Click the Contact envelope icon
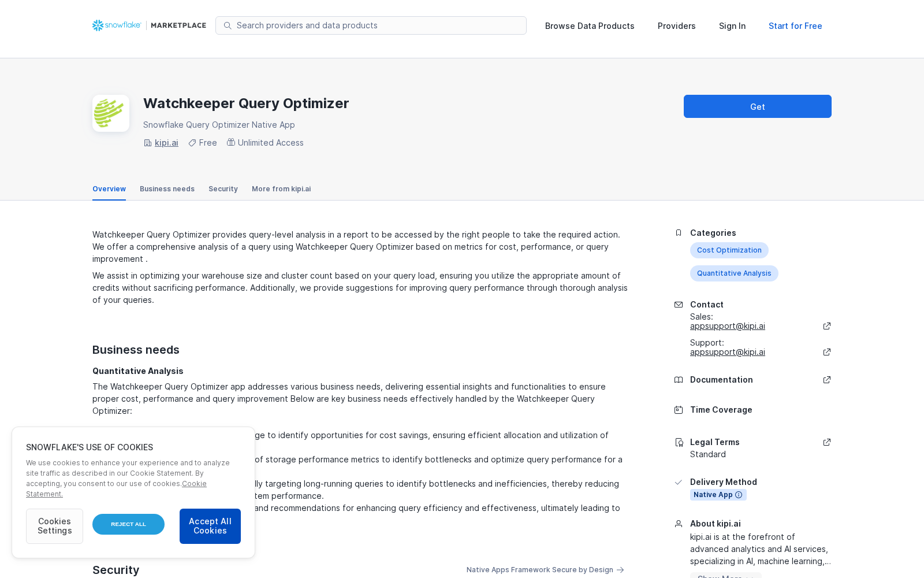 [679, 305]
